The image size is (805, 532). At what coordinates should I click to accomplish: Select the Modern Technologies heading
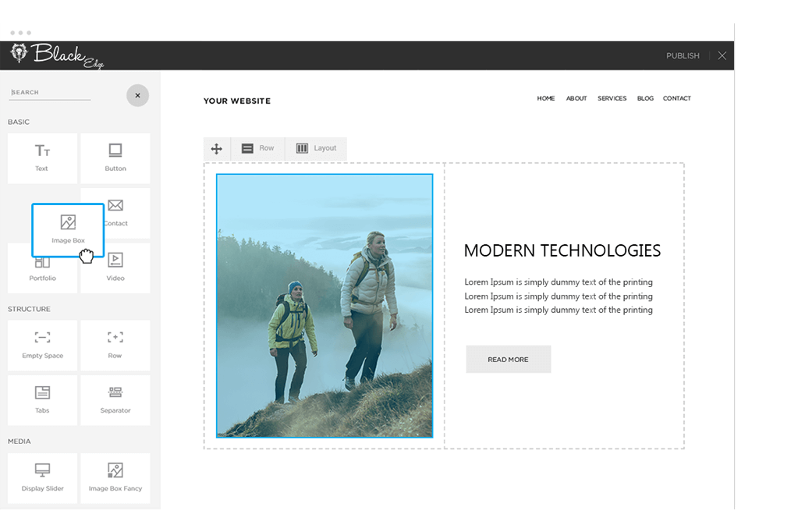click(562, 250)
